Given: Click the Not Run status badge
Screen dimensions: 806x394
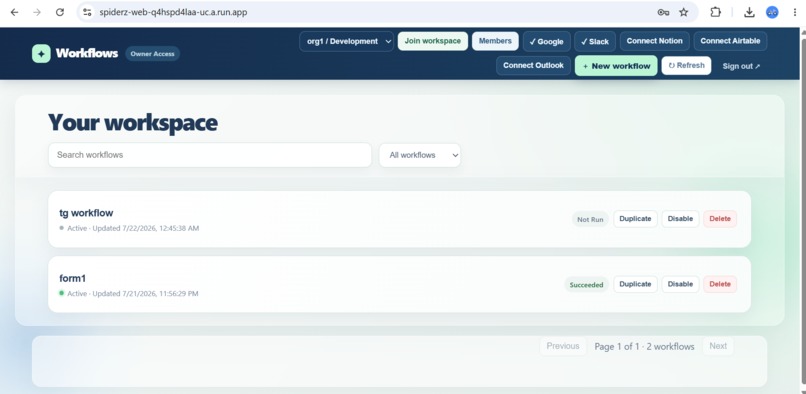Looking at the screenshot, I should [x=590, y=219].
